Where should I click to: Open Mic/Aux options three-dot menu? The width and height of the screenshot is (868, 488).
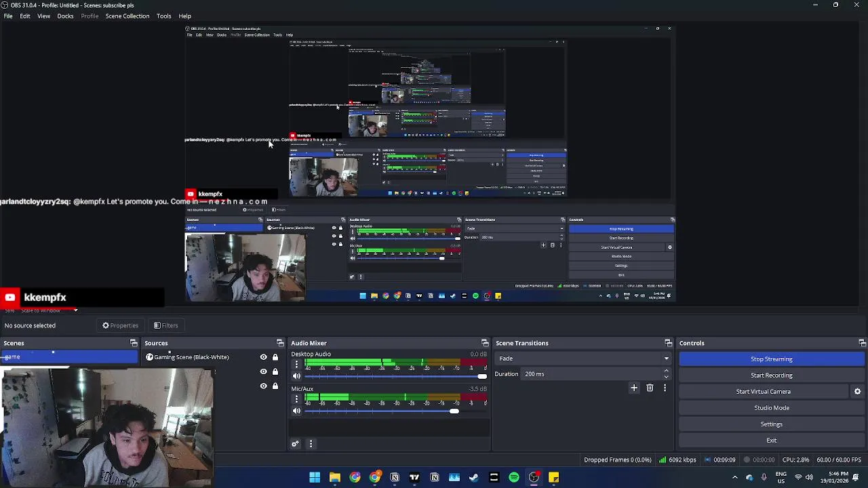click(296, 400)
